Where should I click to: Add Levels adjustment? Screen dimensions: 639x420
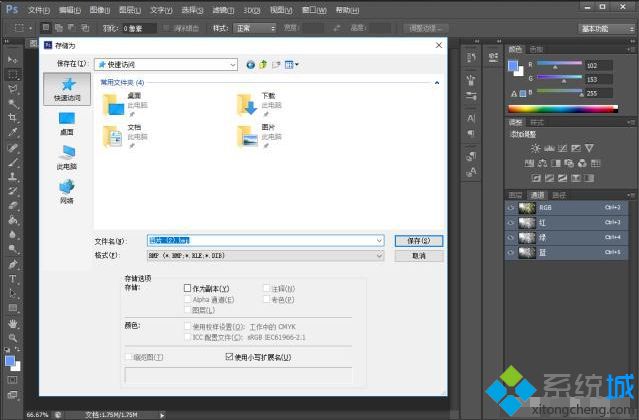tap(549, 148)
